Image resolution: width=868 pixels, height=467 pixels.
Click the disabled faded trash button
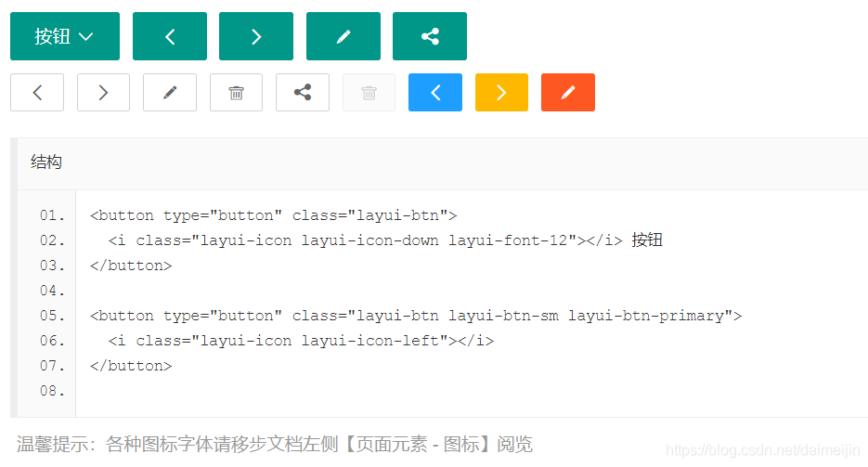[369, 93]
